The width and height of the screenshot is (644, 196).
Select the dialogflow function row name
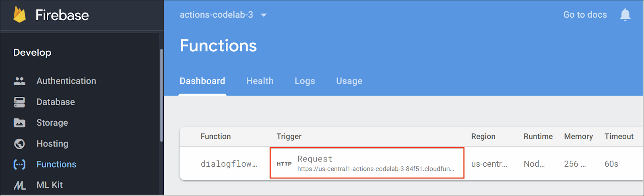pos(228,164)
